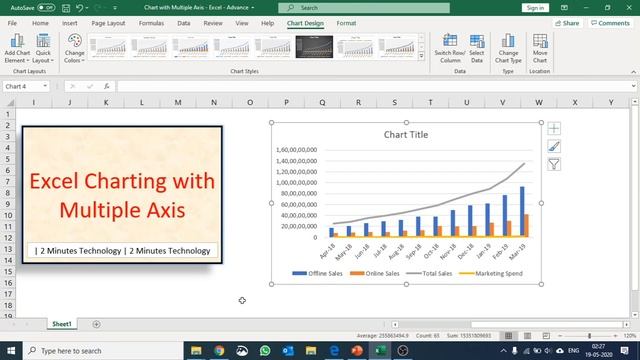
Task: Switch to Normal view in status bar
Action: click(x=508, y=336)
